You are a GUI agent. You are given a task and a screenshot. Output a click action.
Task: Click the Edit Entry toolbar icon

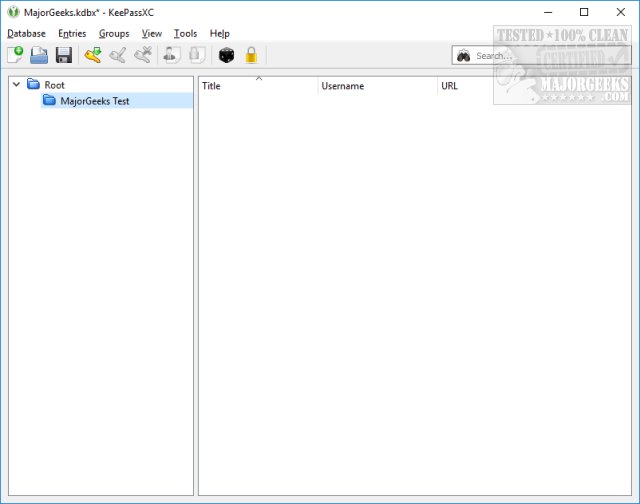point(117,56)
